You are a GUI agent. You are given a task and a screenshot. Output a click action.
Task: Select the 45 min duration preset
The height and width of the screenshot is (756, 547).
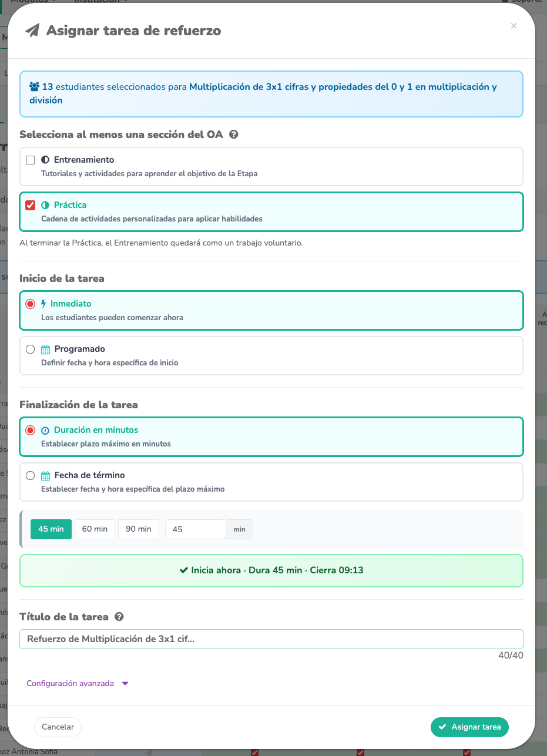(51, 529)
